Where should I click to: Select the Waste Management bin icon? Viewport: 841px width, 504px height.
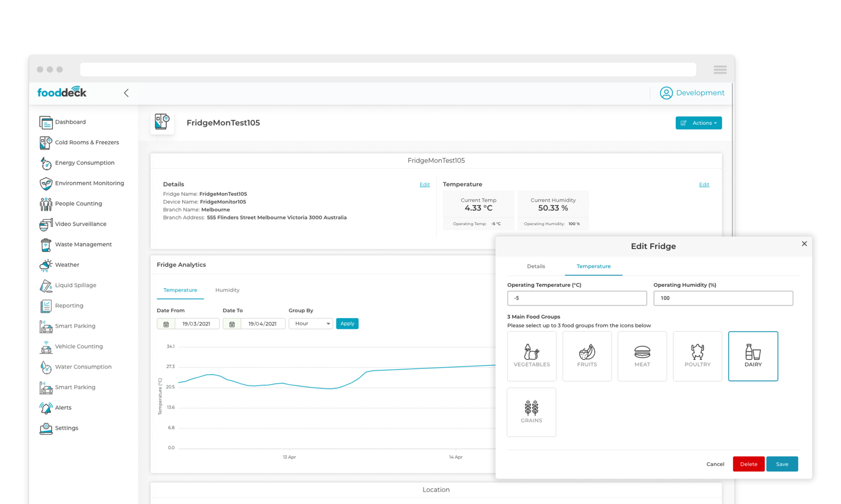coord(46,245)
